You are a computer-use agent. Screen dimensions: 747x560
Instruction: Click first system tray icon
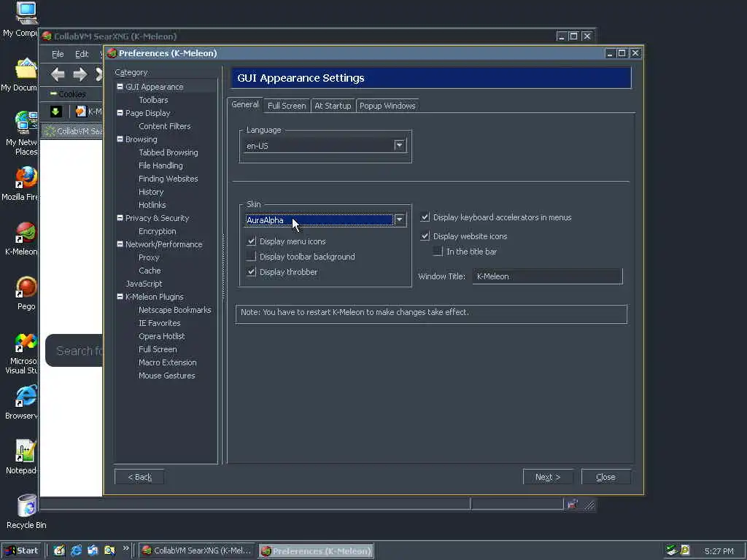(671, 551)
